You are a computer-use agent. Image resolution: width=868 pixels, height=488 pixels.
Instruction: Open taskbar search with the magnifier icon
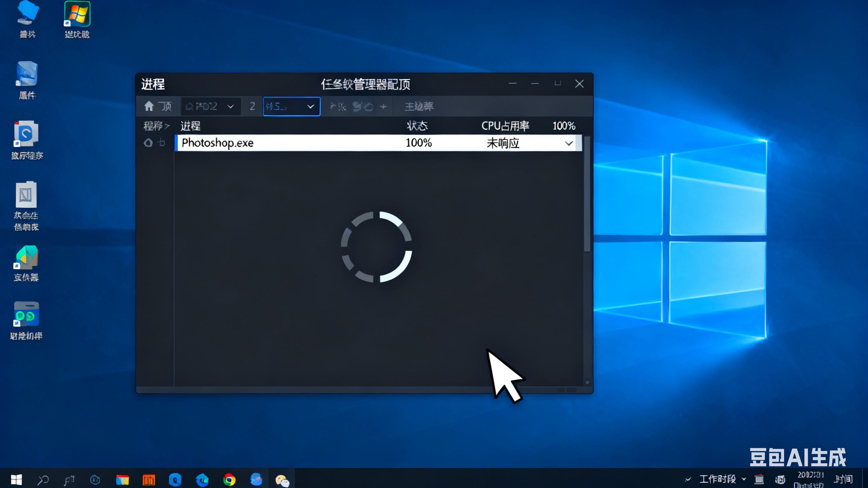tap(43, 479)
